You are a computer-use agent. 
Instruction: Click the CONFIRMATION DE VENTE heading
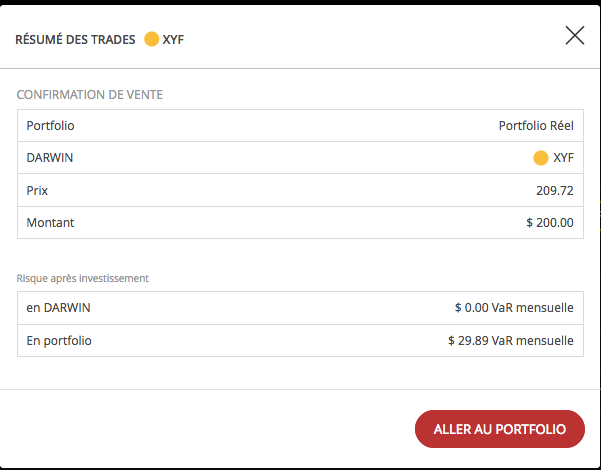(x=90, y=95)
